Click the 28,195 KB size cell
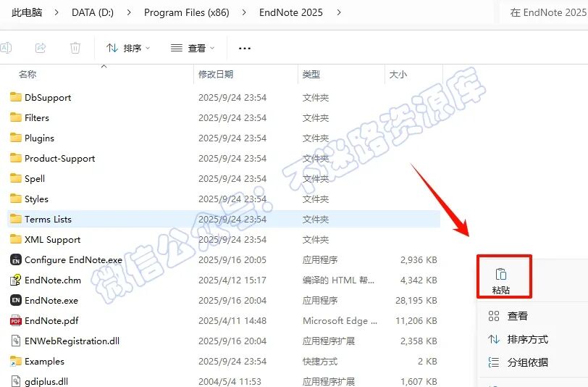 click(416, 300)
